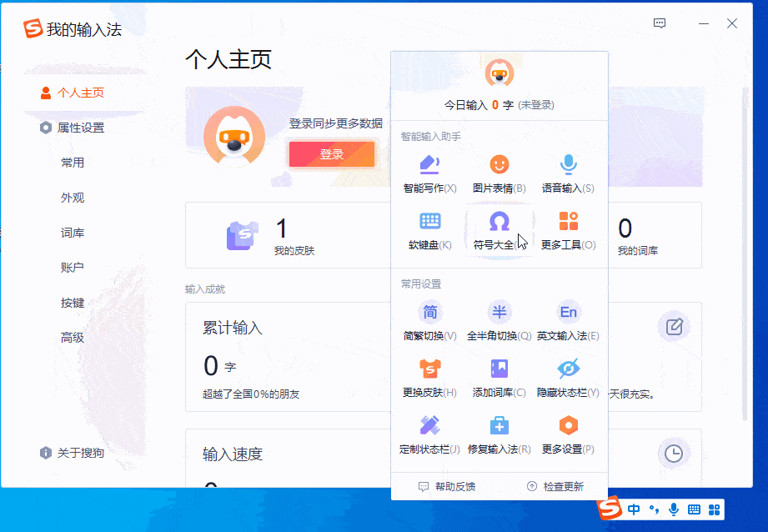Click the toolbox grid icon on status bar
This screenshot has height=532, width=768.
(715, 509)
